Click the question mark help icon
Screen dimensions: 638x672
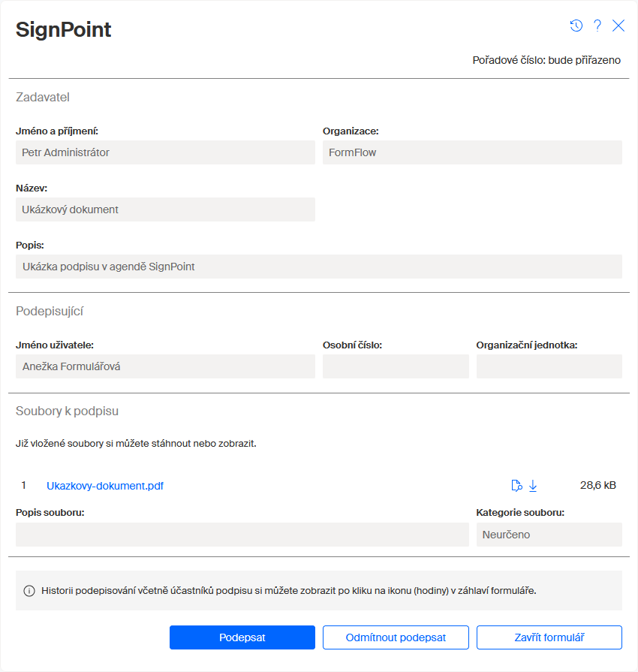(597, 26)
